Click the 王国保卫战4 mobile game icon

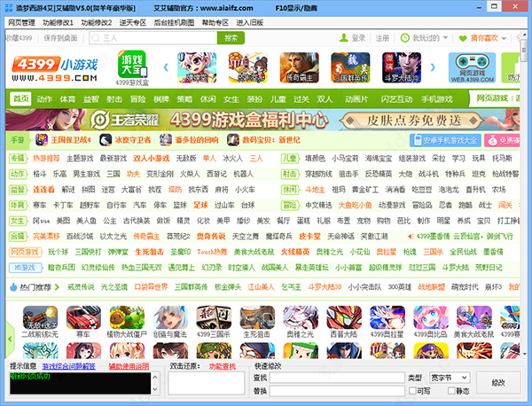click(x=42, y=140)
